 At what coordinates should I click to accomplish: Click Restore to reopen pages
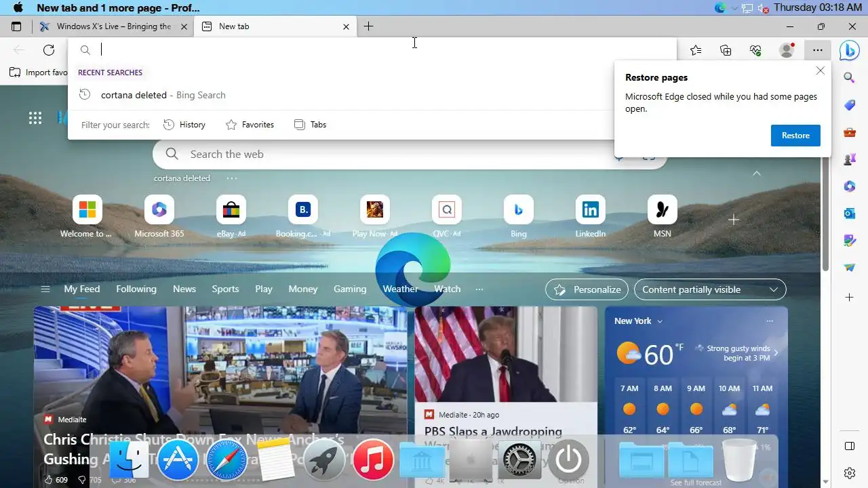pyautogui.click(x=795, y=136)
